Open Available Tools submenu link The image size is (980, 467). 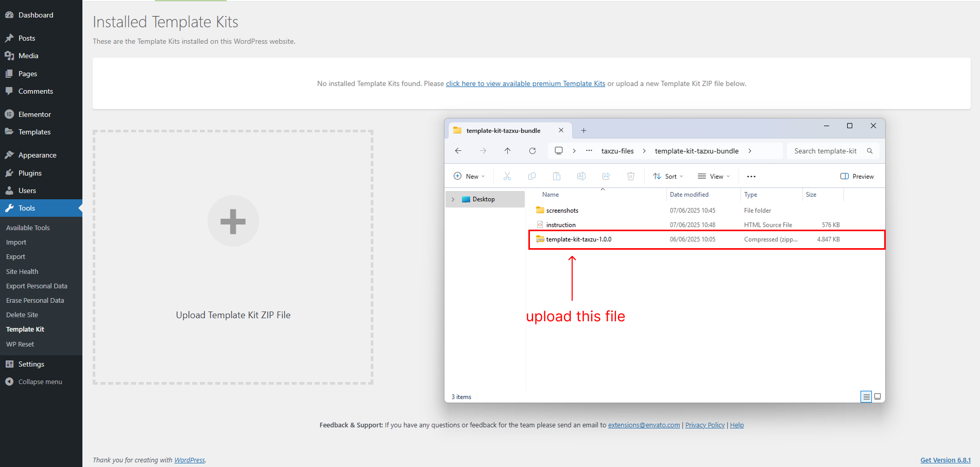[x=28, y=228]
